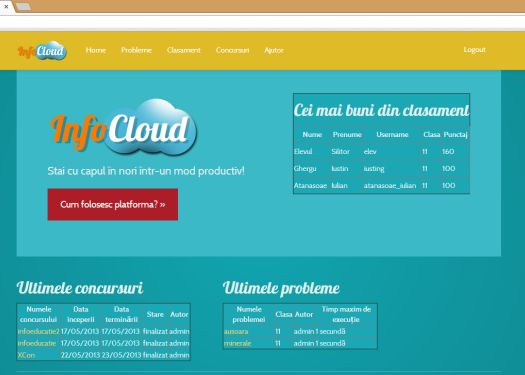The height and width of the screenshot is (375, 525).
Task: Click the '23/05/2013' end date cell
Action: click(121, 355)
